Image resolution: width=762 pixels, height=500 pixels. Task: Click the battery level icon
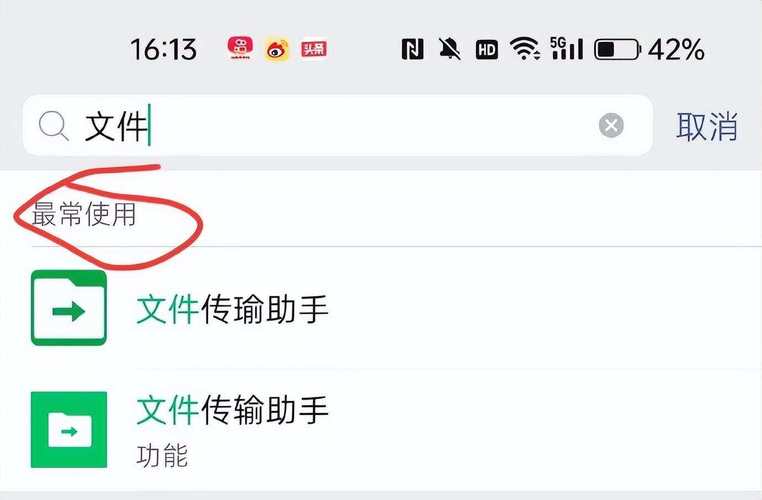[618, 49]
